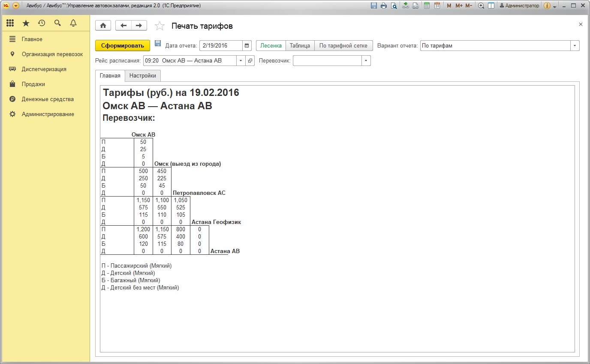Open the Продажи section in sidebar
Screen dimensions: 590x364
pyautogui.click(x=33, y=84)
